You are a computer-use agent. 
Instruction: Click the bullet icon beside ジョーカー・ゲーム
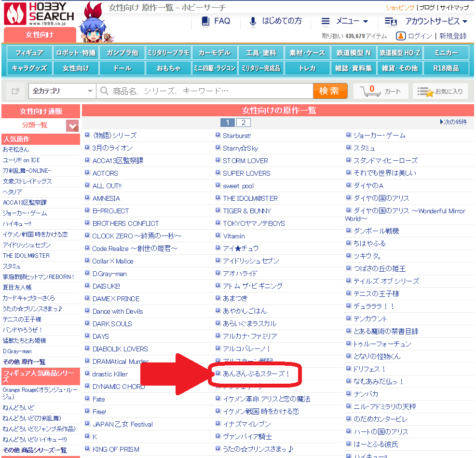349,135
